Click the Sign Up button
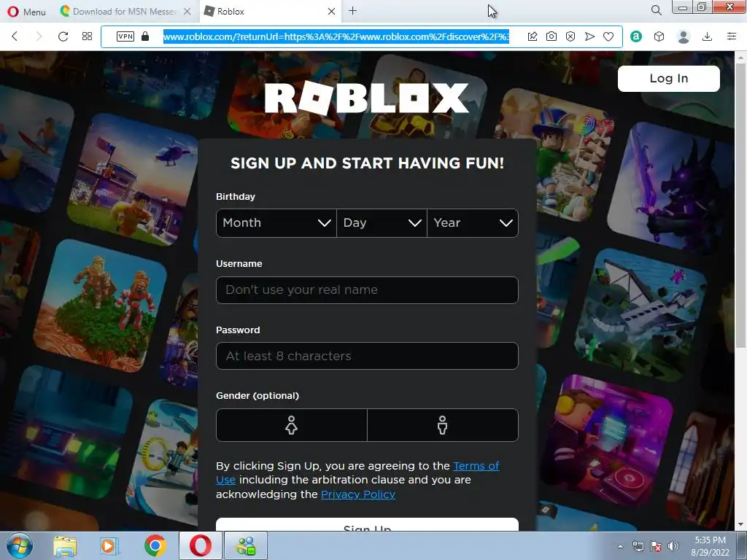This screenshot has width=747, height=560. coord(367,525)
